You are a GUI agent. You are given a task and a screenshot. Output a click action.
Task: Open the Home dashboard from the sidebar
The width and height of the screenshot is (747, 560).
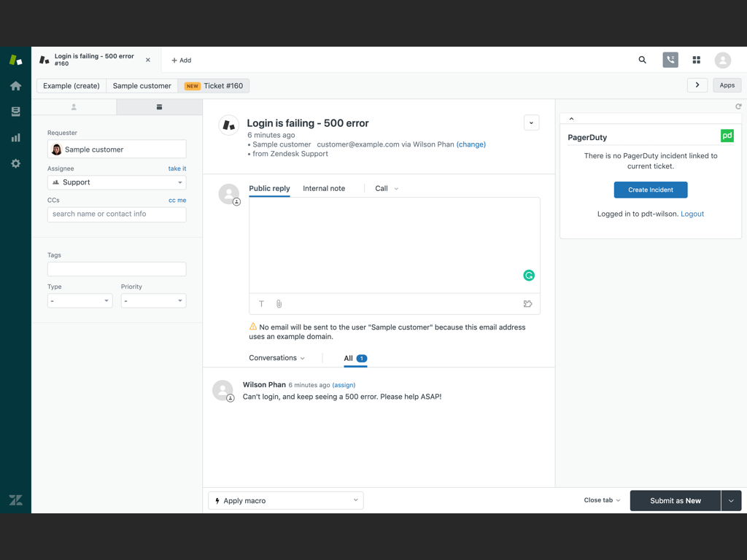point(15,85)
